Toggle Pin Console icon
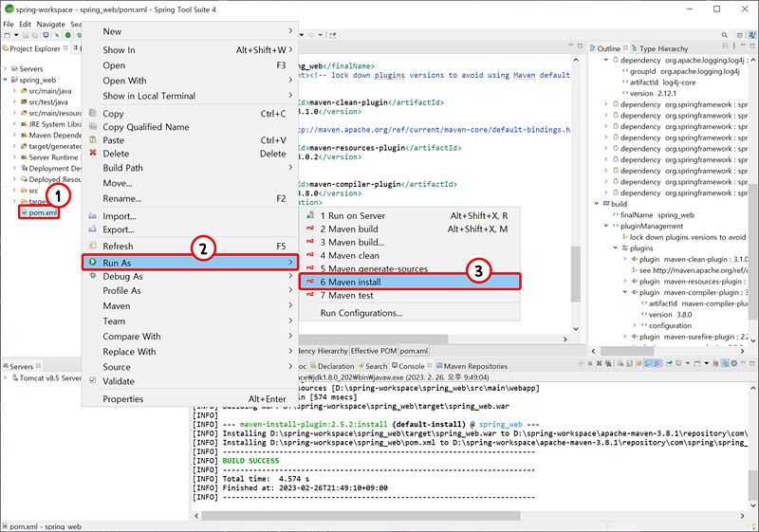 click(x=669, y=363)
